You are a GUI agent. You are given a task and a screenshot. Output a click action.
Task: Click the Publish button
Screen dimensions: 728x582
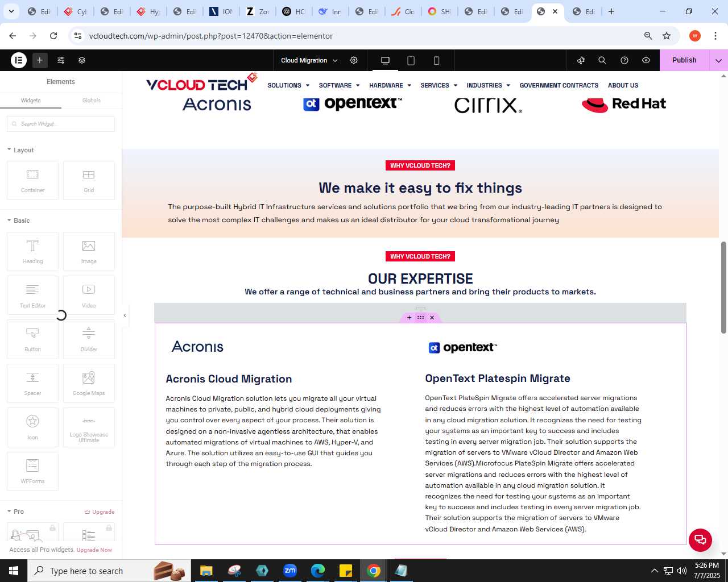click(684, 60)
